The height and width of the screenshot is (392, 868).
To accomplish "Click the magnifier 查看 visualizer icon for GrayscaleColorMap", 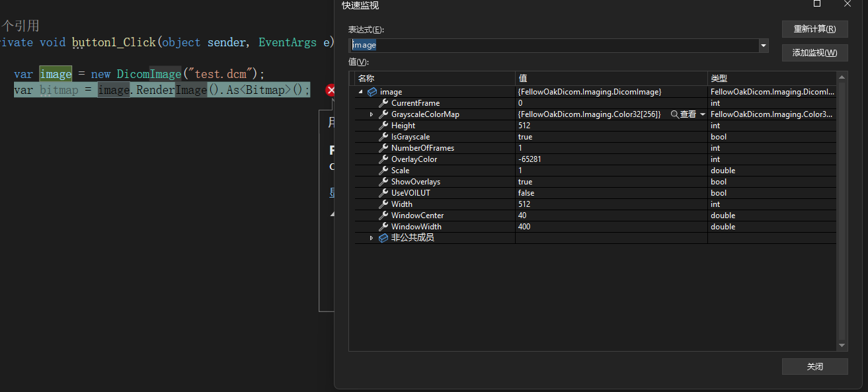I will point(674,114).
